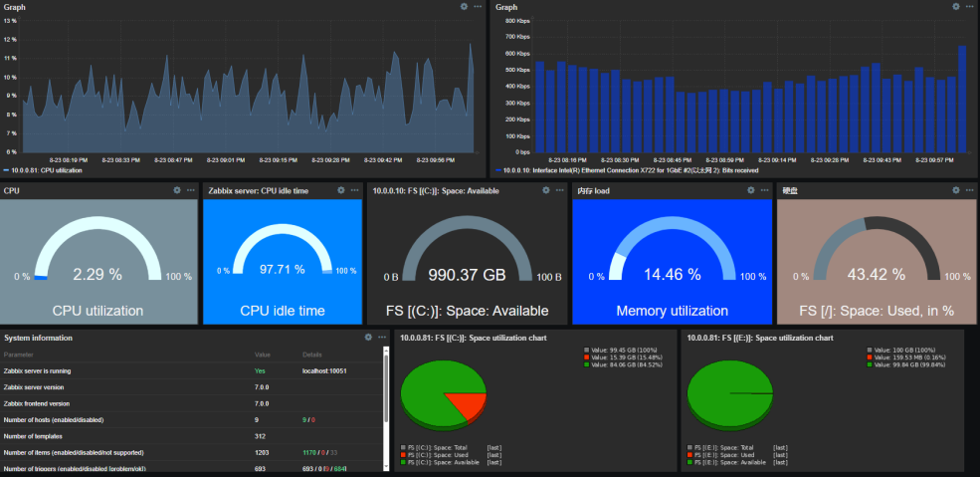
Task: Click the red slice of C: pie chart
Action: (x=464, y=404)
